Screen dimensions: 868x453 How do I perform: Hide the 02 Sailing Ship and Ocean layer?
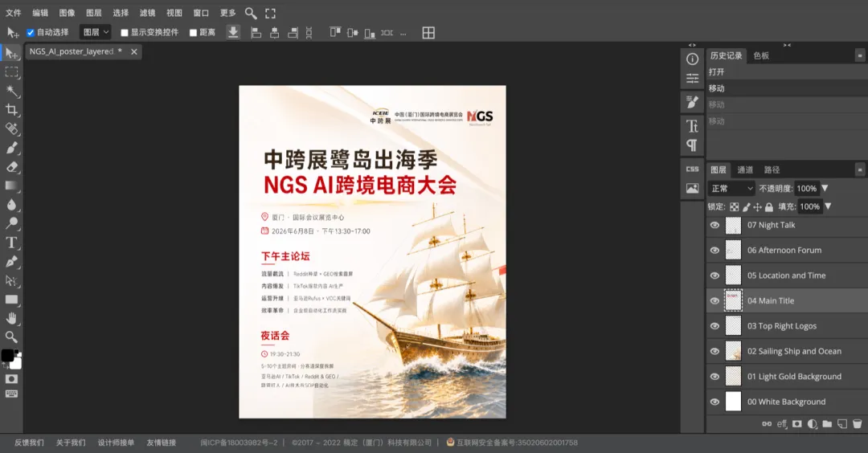coord(714,351)
